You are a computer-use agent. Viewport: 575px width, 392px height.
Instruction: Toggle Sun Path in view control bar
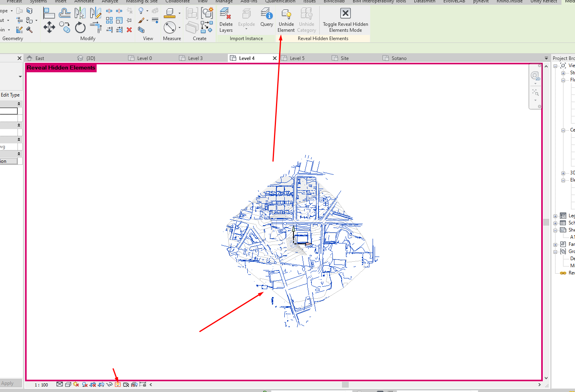click(x=76, y=384)
